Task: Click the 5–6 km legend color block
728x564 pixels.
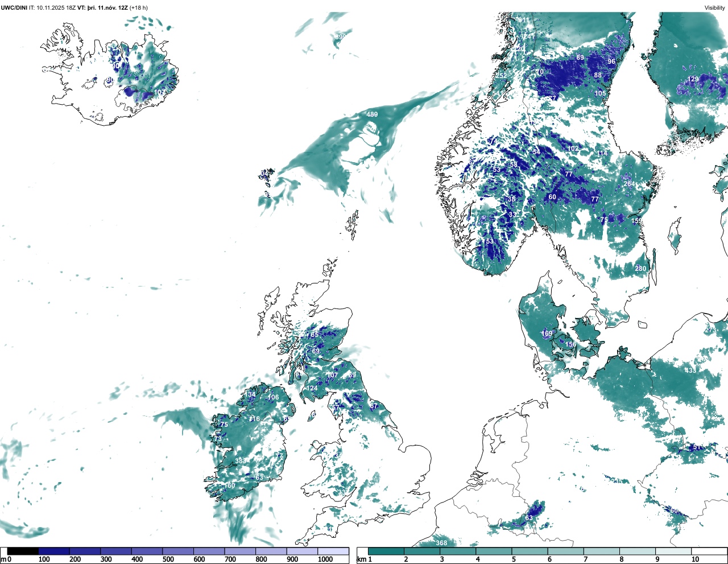Action: (530, 551)
